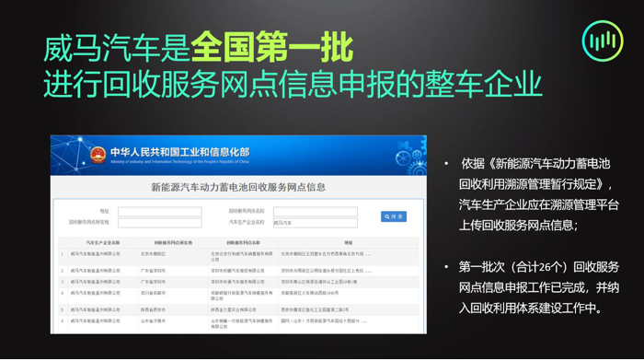
Task: Focus the 回收服务网点所在地 input box
Action: 160,223
